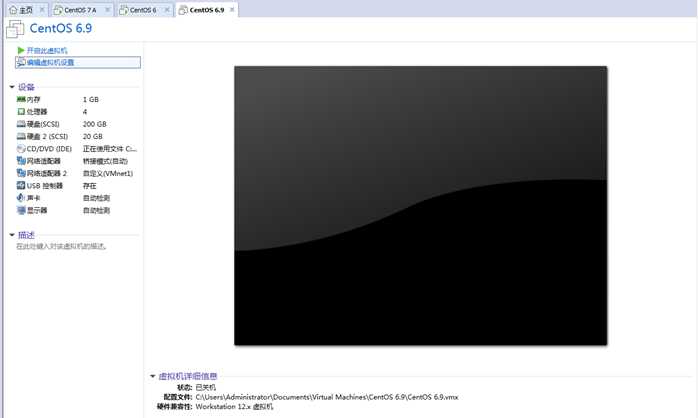Click the green play icon to power on the VM

(20, 50)
